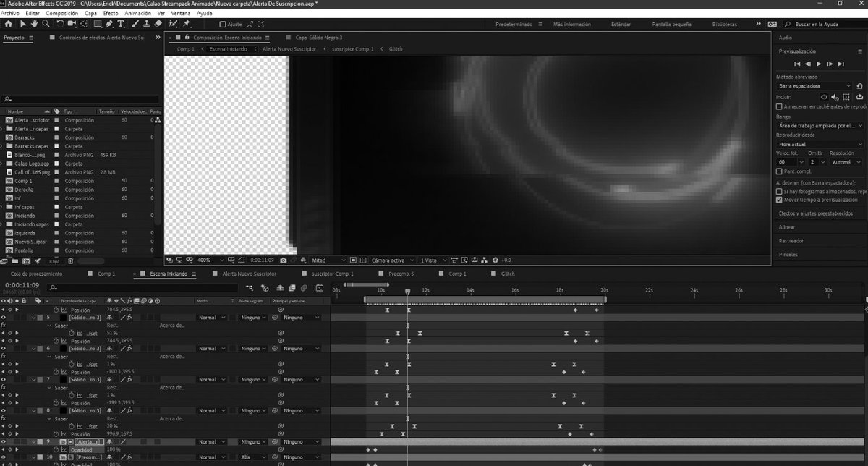
Task: Open composition flowchart icon in viewer footer
Action: coord(484,259)
